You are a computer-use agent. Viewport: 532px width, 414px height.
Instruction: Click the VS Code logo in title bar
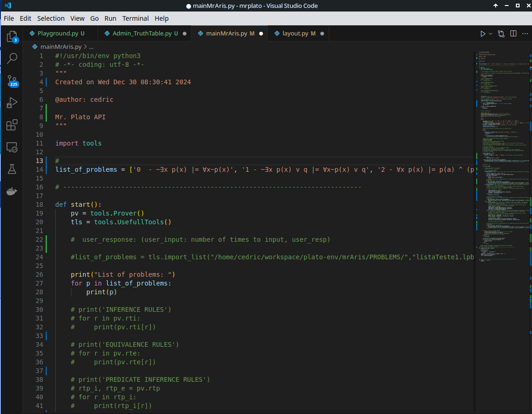tap(8, 6)
